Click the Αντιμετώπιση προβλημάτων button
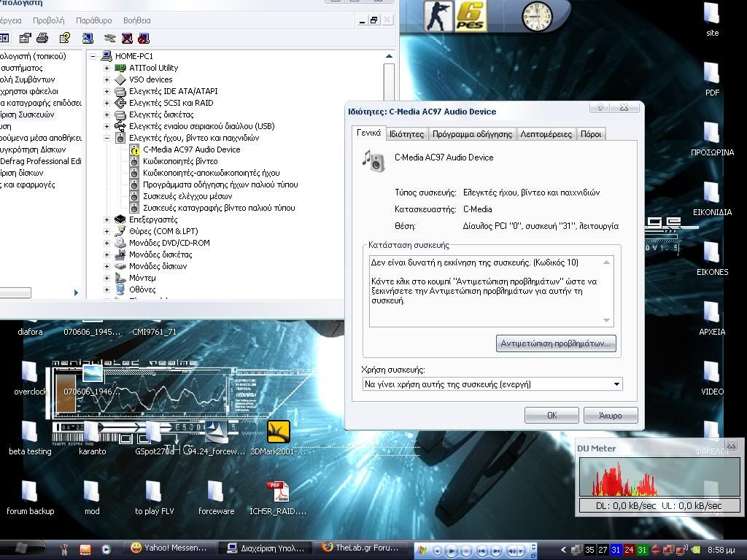The image size is (747, 560). [556, 343]
